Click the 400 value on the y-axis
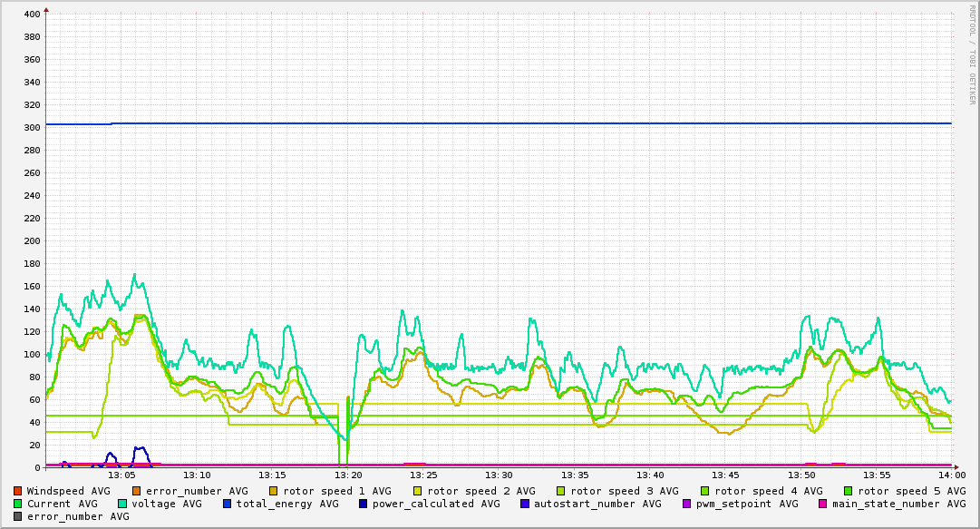Viewport: 980px width, 529px height. [32, 14]
